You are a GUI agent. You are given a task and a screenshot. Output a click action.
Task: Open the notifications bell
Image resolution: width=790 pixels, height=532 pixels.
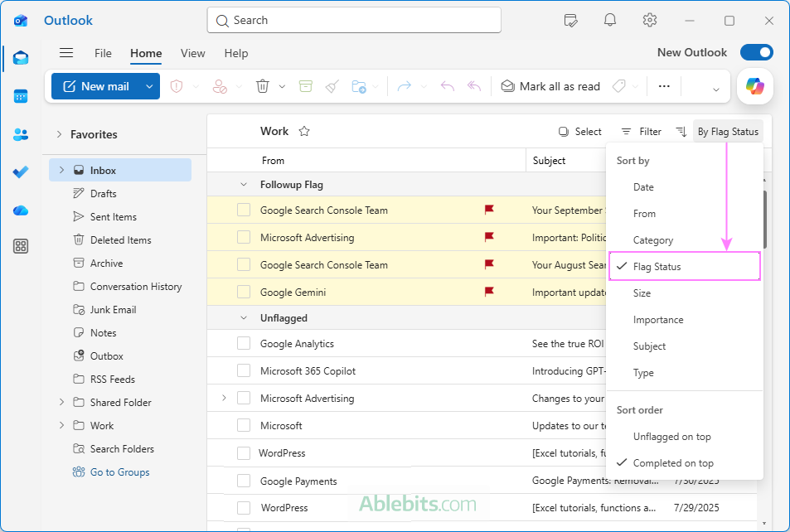(x=610, y=20)
